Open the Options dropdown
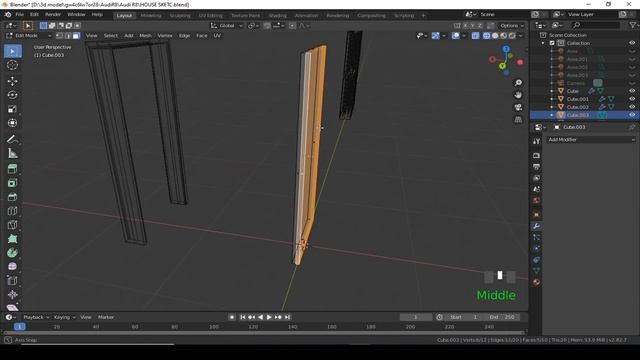Screen dimensions: 640x360 511,26
